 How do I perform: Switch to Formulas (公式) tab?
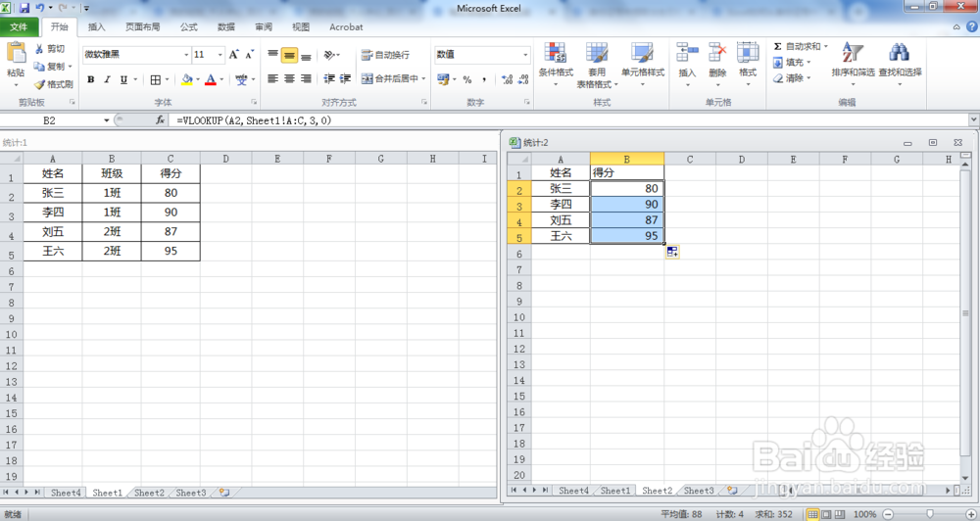(x=189, y=26)
